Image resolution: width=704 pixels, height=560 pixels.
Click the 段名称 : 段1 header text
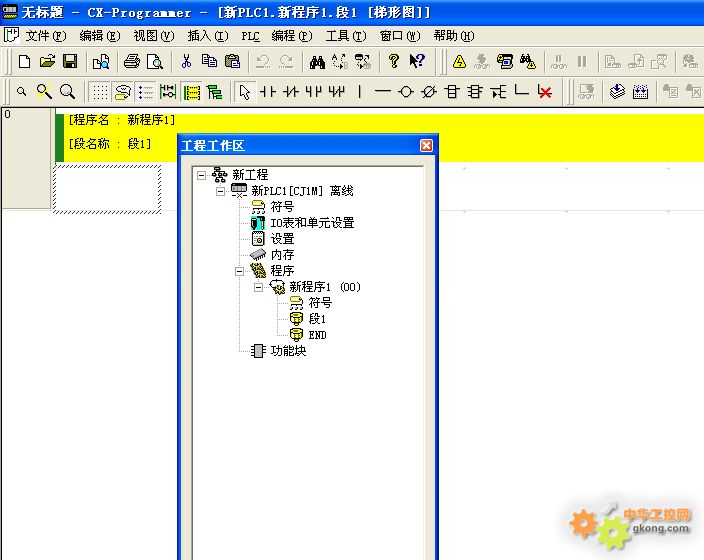pyautogui.click(x=110, y=144)
